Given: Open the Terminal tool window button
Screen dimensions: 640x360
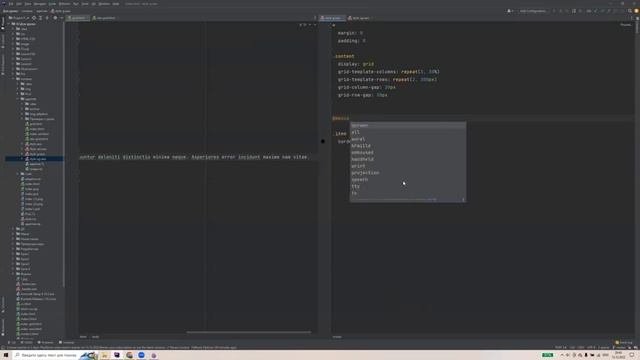Looking at the screenshot, I should (67, 342).
